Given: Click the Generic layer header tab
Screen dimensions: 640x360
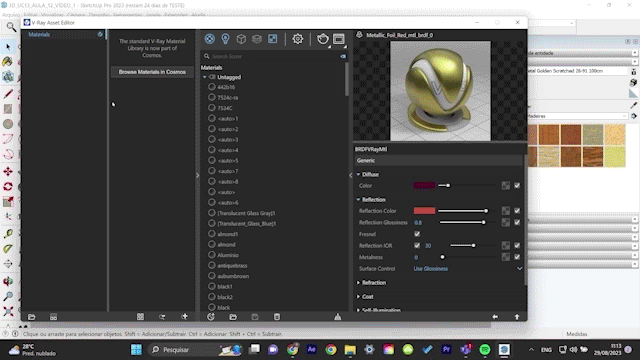Looking at the screenshot, I should point(438,161).
